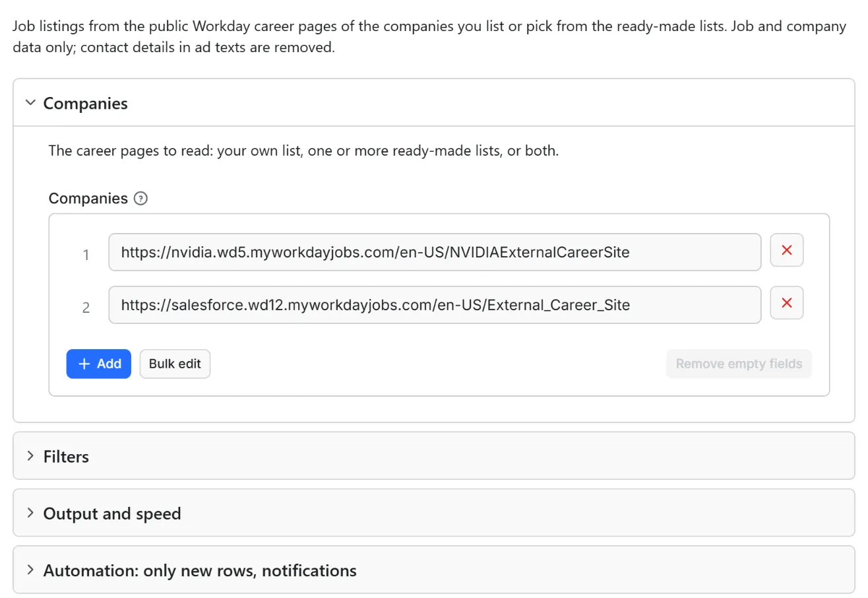This screenshot has height=598, width=868.
Task: Open Bulk edit for companies
Action: [175, 364]
